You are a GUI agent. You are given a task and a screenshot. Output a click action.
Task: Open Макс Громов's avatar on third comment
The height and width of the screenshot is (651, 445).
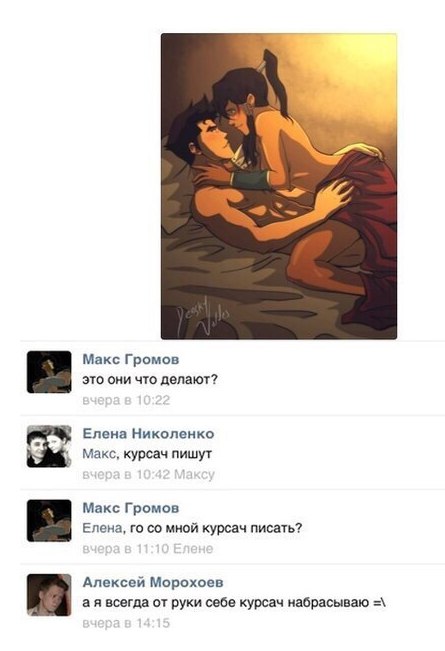[49, 521]
